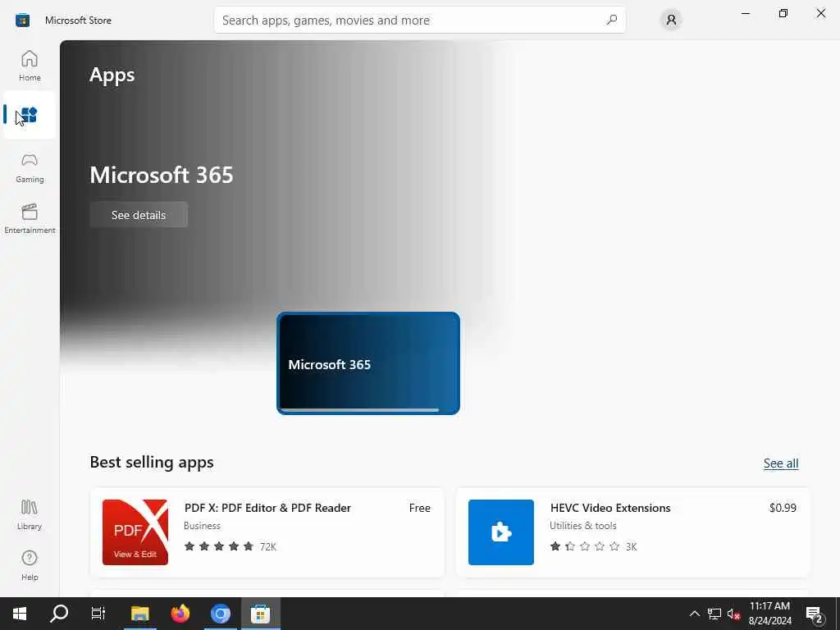This screenshot has height=630, width=840.
Task: Open Help from the sidebar
Action: pyautogui.click(x=30, y=565)
